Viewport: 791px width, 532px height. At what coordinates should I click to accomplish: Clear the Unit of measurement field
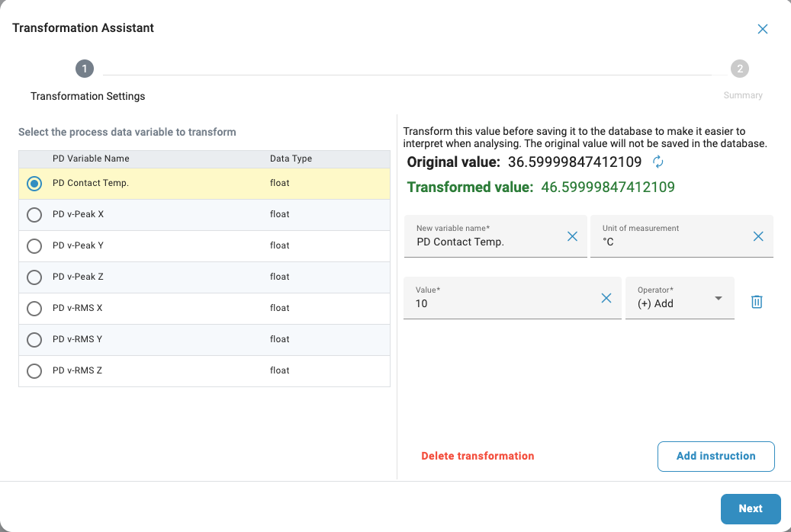click(x=758, y=236)
